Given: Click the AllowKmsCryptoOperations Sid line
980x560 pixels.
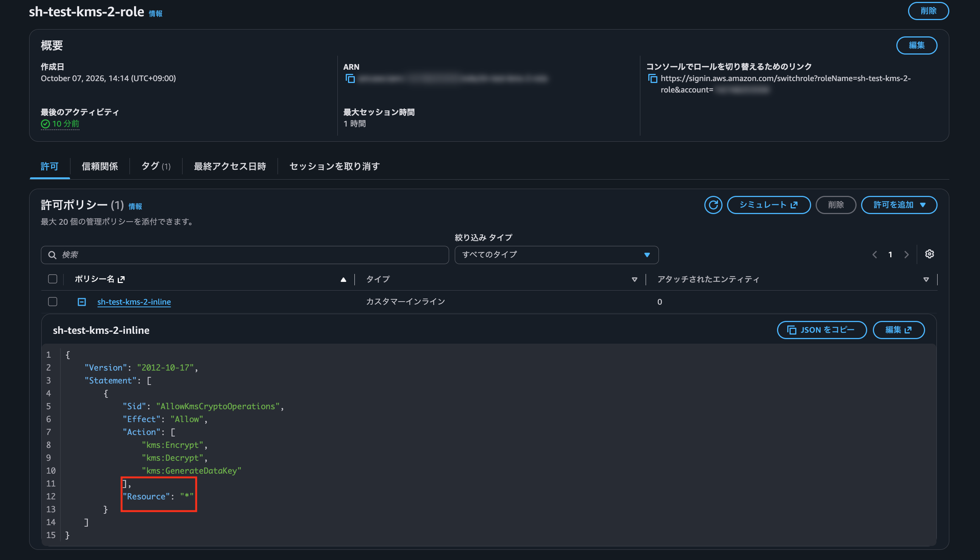Looking at the screenshot, I should [203, 407].
